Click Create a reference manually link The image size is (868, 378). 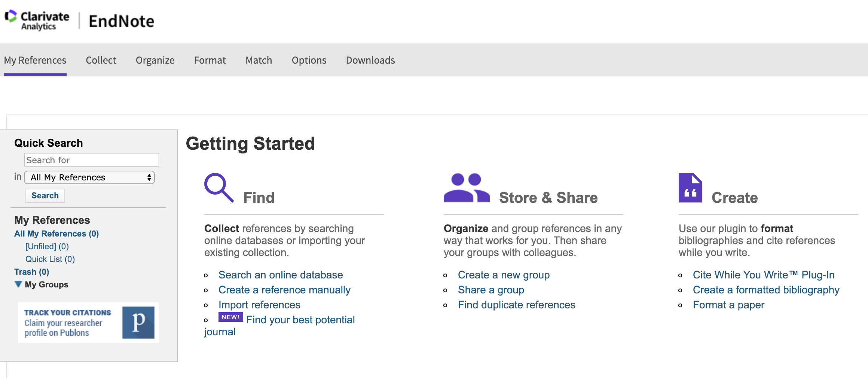click(x=284, y=290)
